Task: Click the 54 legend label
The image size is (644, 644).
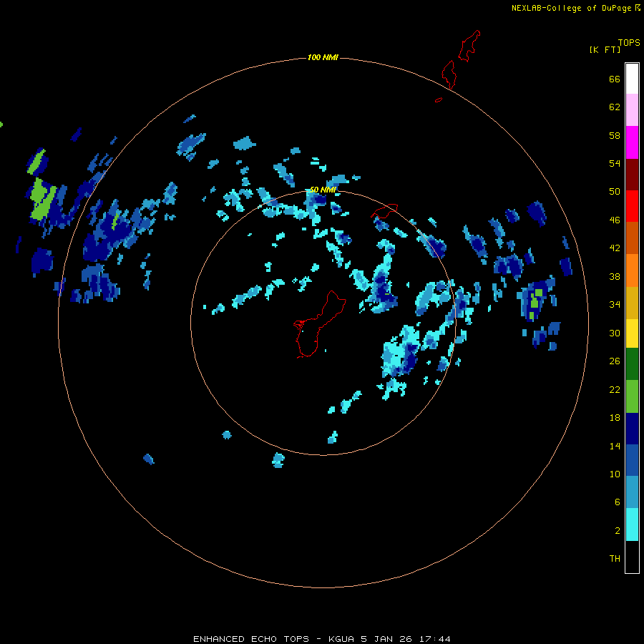Action: (x=615, y=163)
